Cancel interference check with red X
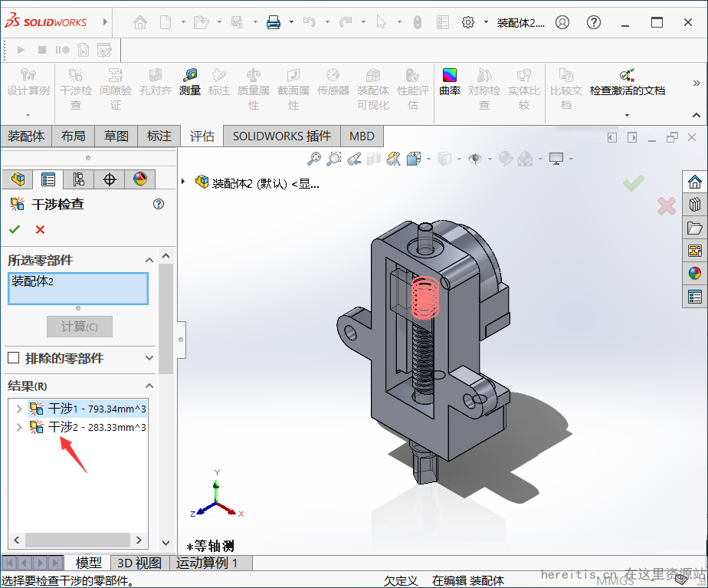This screenshot has width=708, height=588. (40, 229)
